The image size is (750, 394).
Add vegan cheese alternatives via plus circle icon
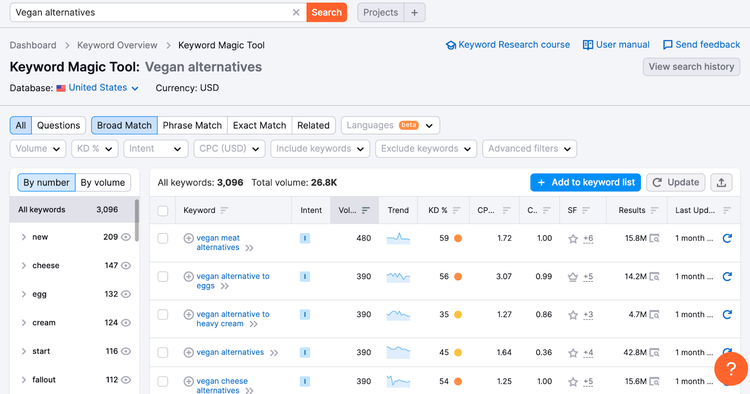click(188, 381)
